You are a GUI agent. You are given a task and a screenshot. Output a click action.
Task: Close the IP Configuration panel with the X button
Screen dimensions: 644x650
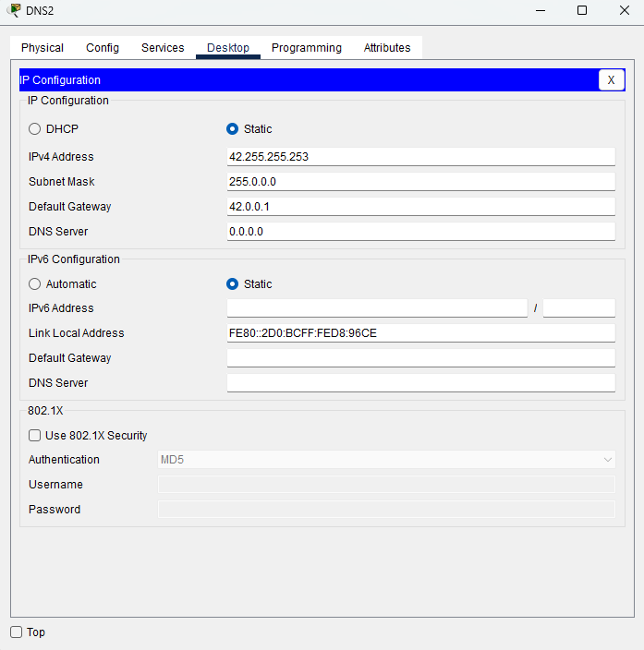[612, 80]
